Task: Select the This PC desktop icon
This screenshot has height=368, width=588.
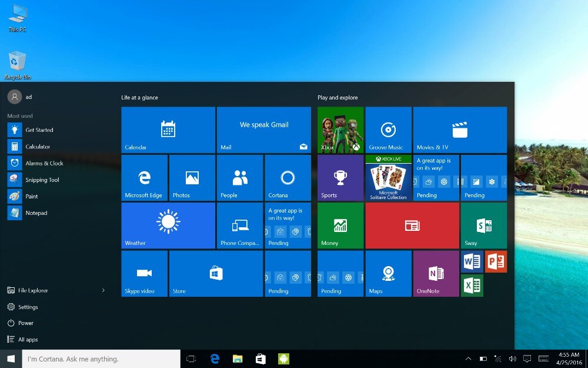Action: (x=17, y=18)
